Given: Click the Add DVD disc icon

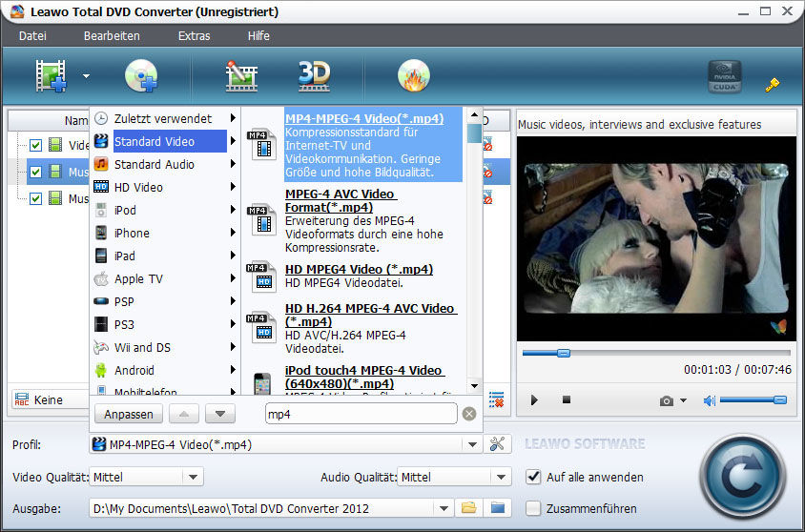Looking at the screenshot, I should 141,75.
